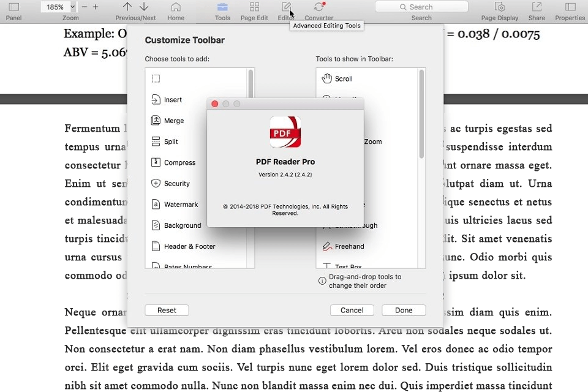Click the Done button
This screenshot has width=588, height=392.
[x=404, y=310]
